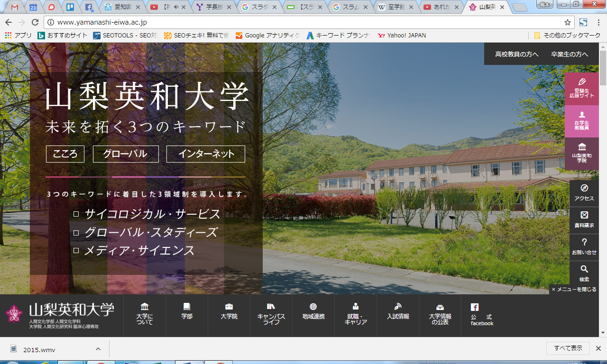Click the page scrollbar up arrow
The width and height of the screenshot is (607, 364).
[603, 46]
